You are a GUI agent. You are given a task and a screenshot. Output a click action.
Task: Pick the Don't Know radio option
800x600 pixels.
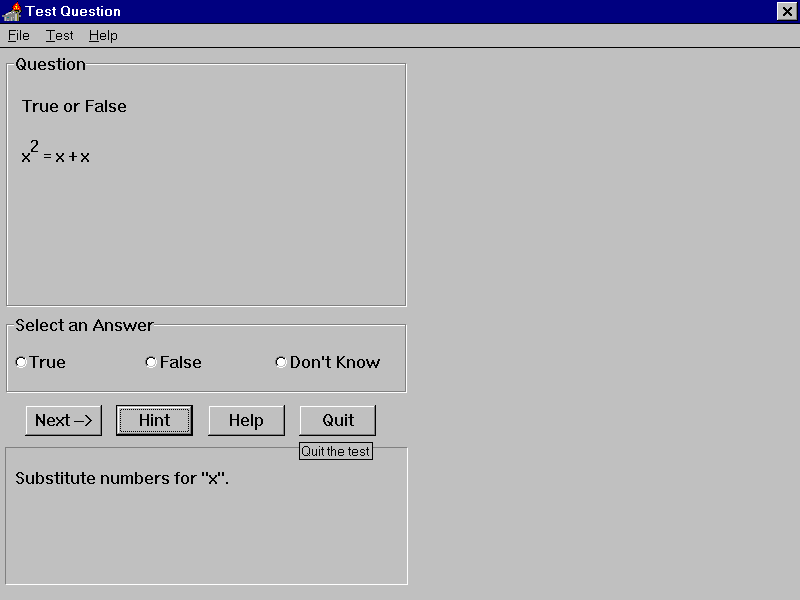(x=281, y=362)
